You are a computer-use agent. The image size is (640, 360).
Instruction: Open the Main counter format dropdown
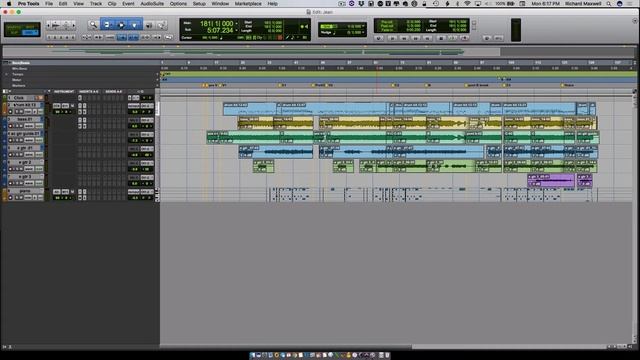(x=236, y=23)
